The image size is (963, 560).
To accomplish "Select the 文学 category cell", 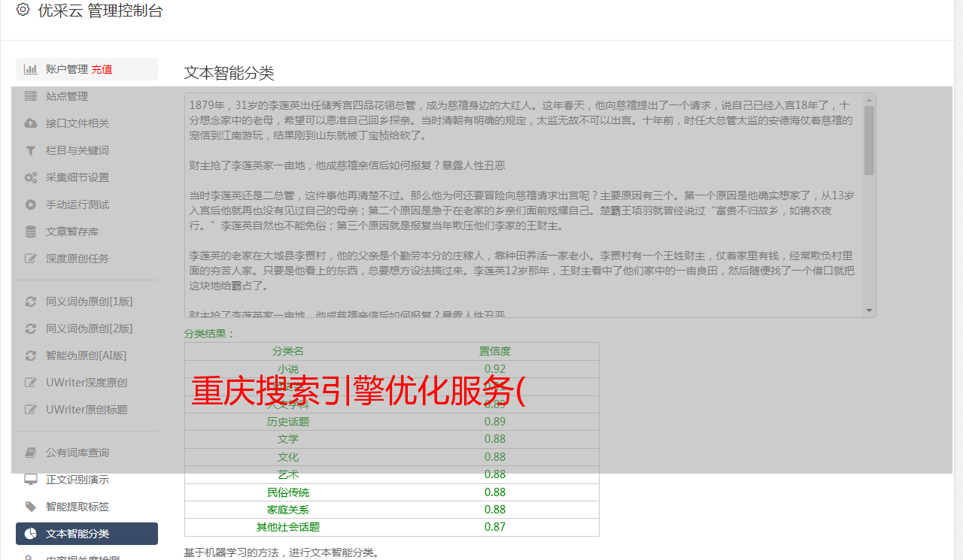I will [x=288, y=439].
